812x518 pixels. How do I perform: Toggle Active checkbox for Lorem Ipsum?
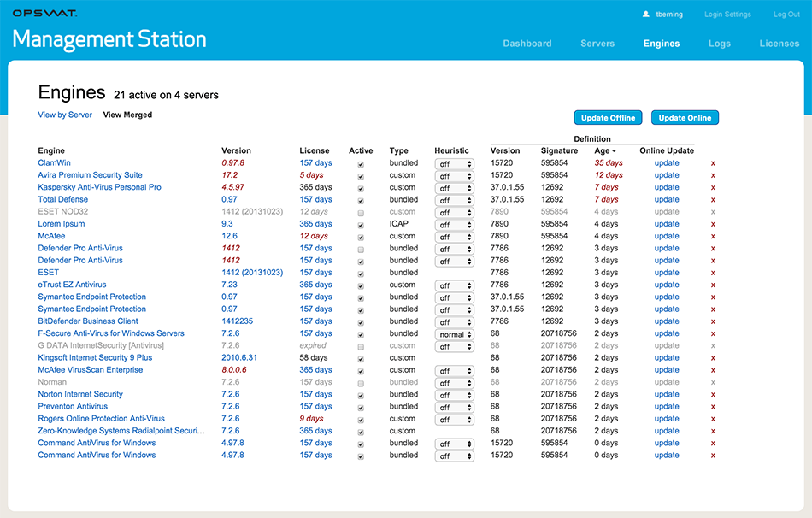point(361,226)
